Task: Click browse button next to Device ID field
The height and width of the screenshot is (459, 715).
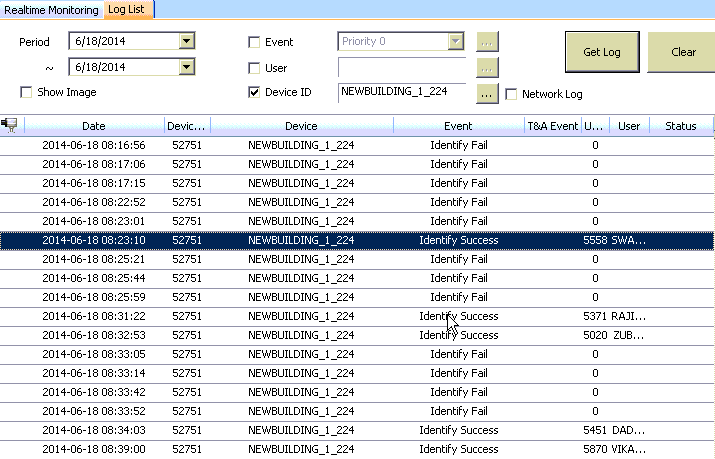Action: tap(487, 93)
